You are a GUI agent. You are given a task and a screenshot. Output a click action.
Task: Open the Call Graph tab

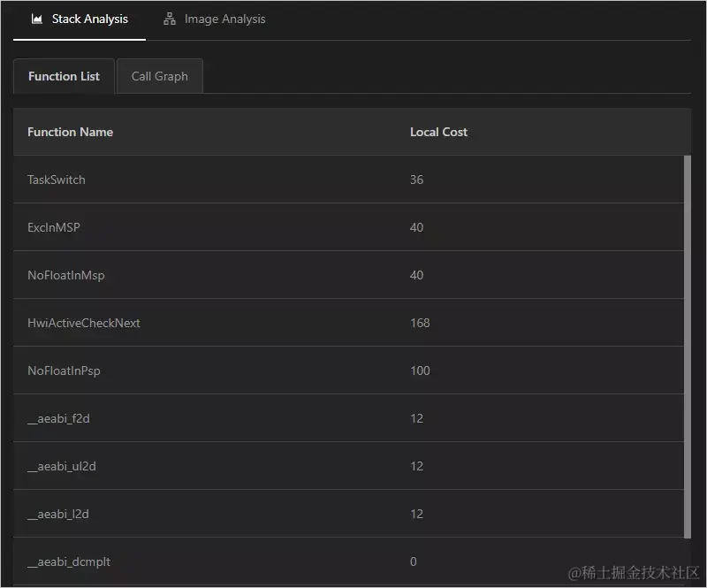pos(160,76)
